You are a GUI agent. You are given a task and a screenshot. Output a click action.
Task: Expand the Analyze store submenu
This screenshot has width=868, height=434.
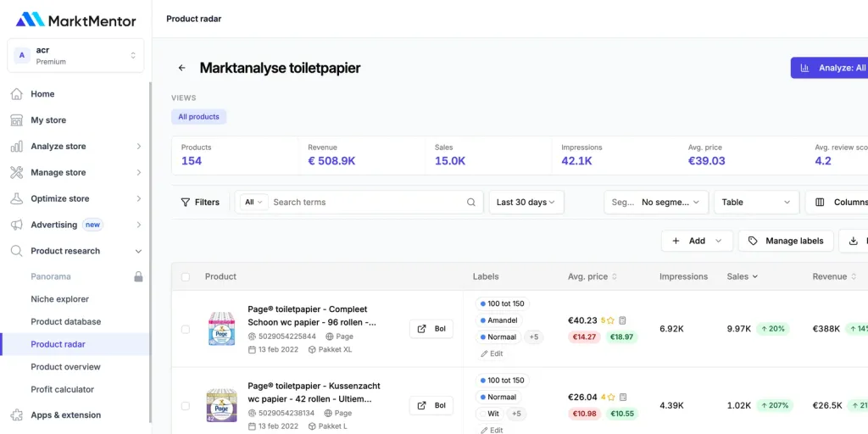click(x=138, y=146)
